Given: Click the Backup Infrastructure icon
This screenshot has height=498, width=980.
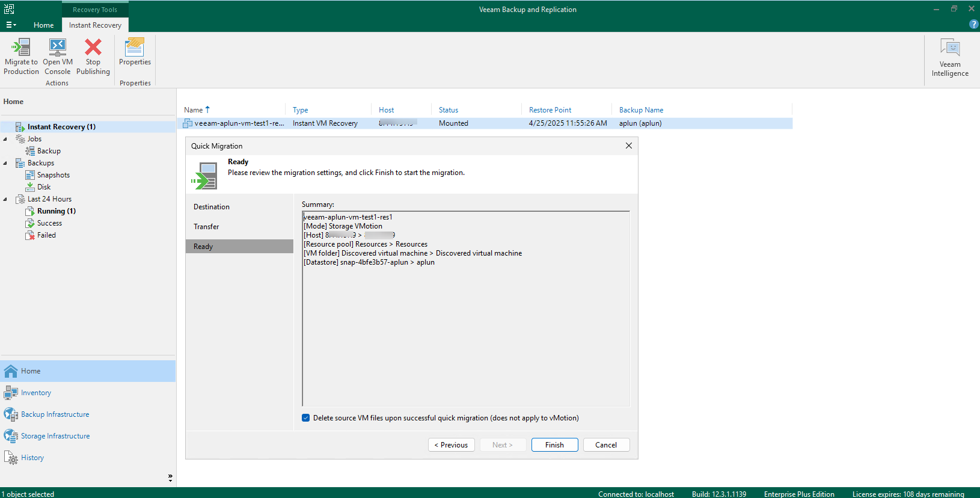Looking at the screenshot, I should (x=11, y=414).
